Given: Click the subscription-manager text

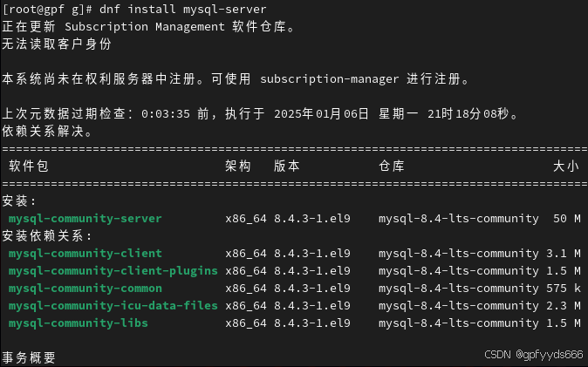Looking at the screenshot, I should click(329, 79).
